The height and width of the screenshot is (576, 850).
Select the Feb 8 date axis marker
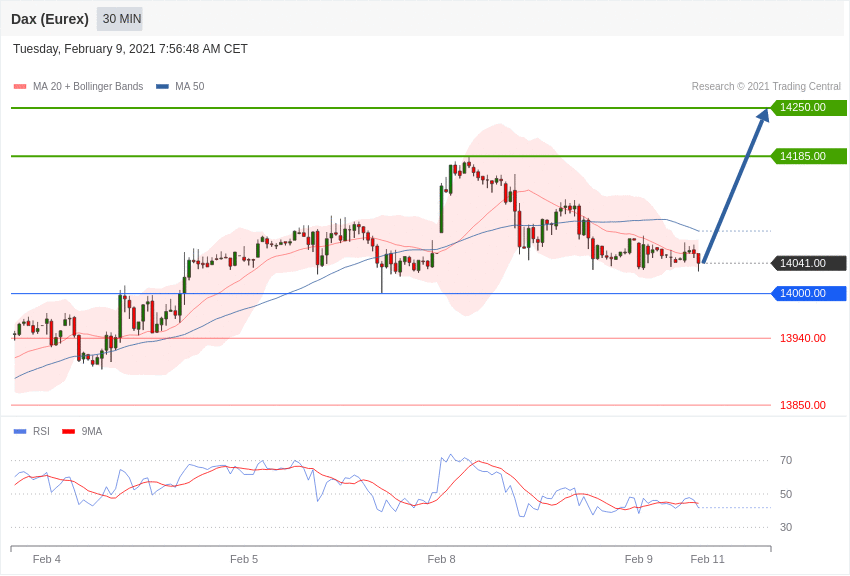coord(441,559)
